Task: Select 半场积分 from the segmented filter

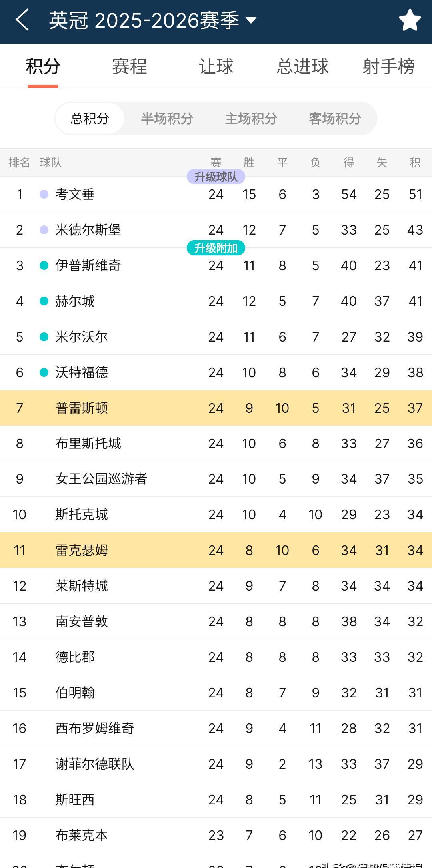Action: (x=168, y=119)
